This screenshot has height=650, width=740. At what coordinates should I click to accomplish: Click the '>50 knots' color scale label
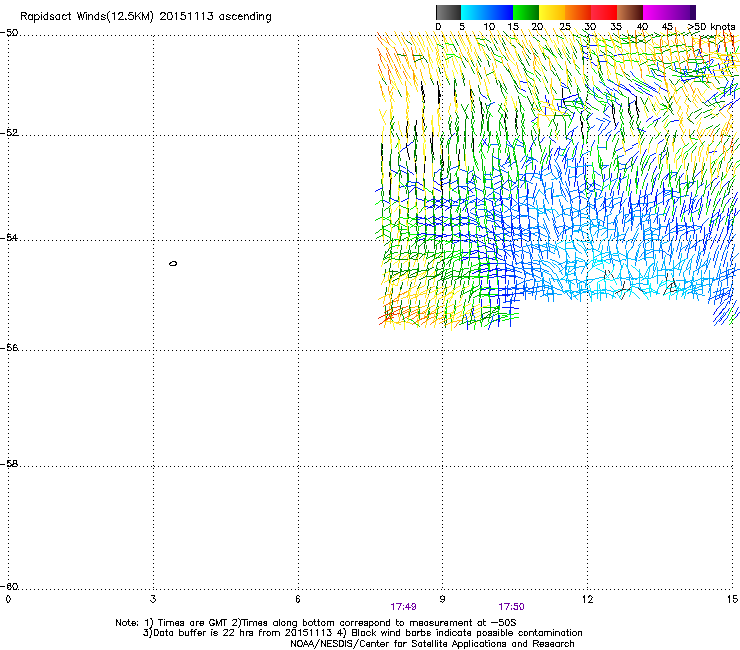pos(711,27)
